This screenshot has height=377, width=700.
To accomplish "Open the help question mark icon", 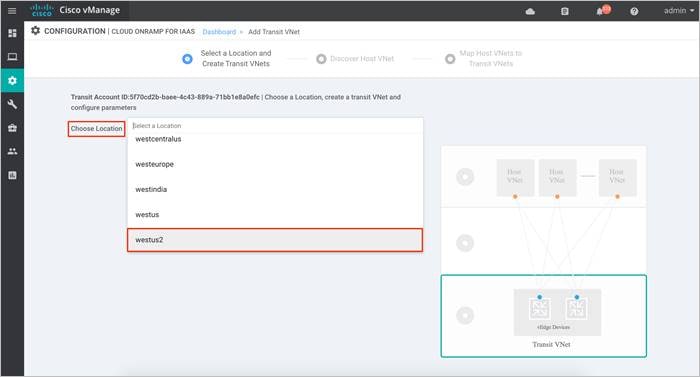I will pos(634,12).
